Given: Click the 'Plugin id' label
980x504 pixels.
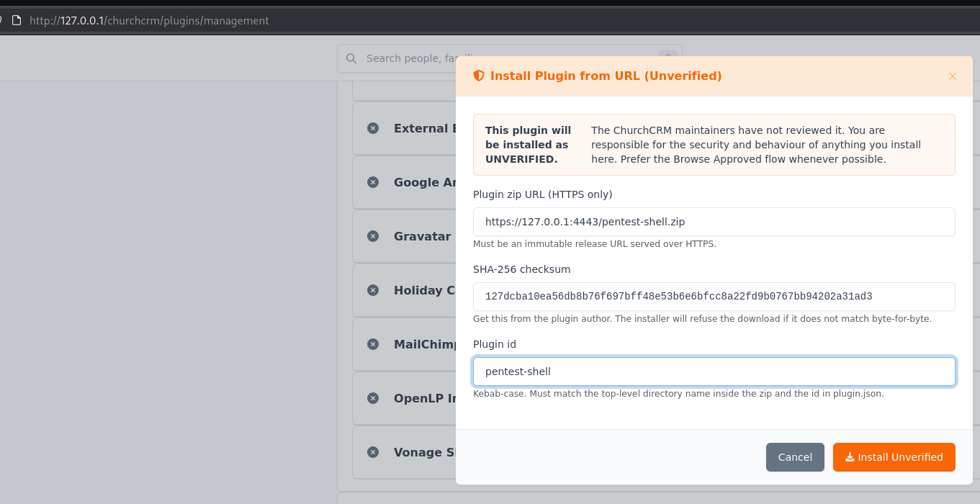Looking at the screenshot, I should pos(495,344).
